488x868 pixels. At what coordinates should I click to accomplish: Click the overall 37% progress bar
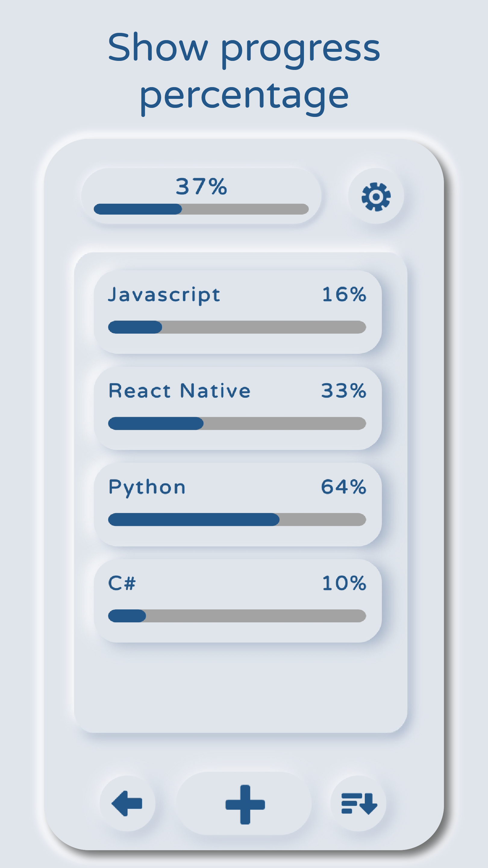(201, 209)
